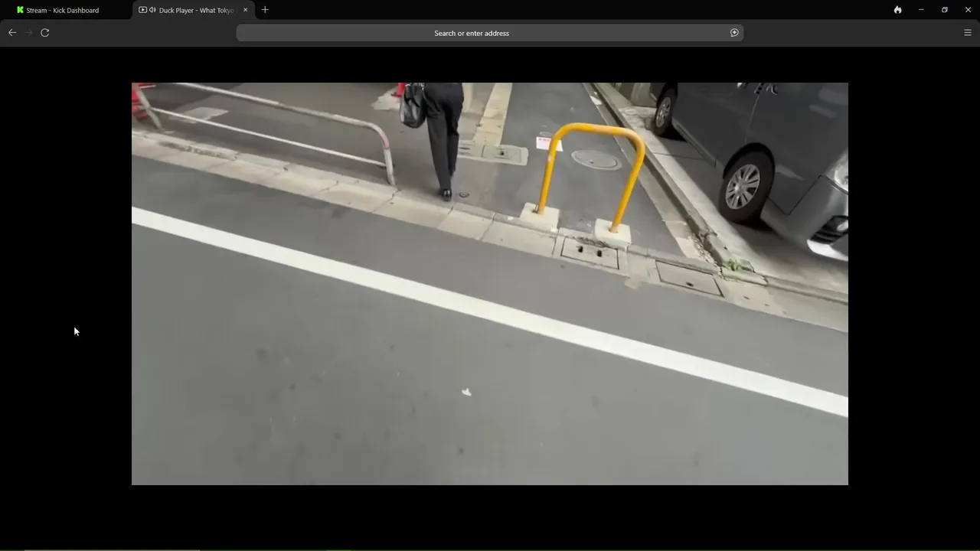Reload the page
Viewport: 980px width, 551px height.
click(45, 33)
